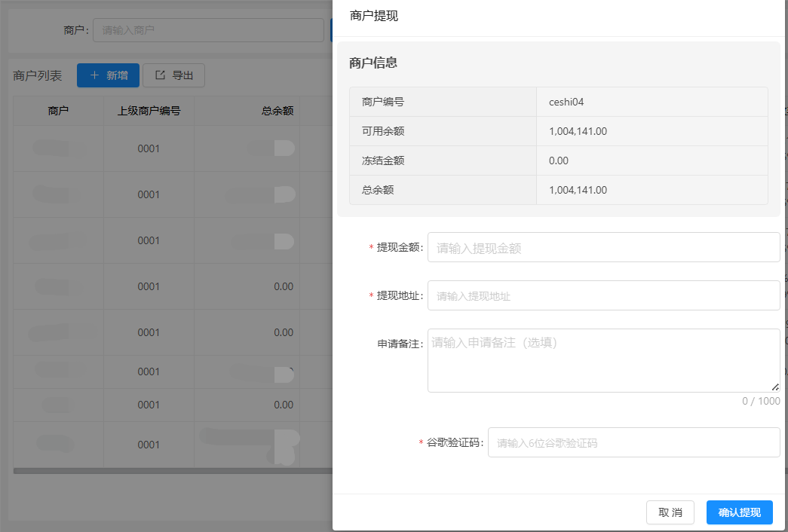This screenshot has width=788, height=532.
Task: Click inside the 提现地址 withdrawal address field
Action: point(603,295)
